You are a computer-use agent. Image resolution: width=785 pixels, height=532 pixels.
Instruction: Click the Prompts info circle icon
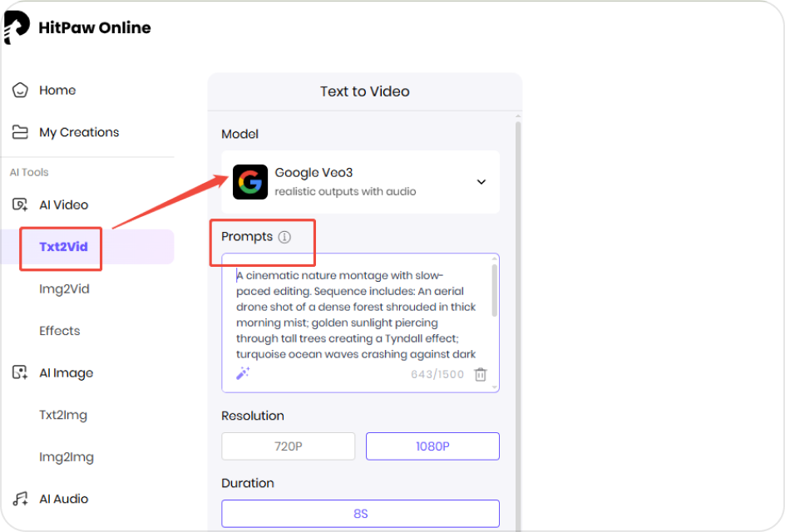(x=284, y=237)
